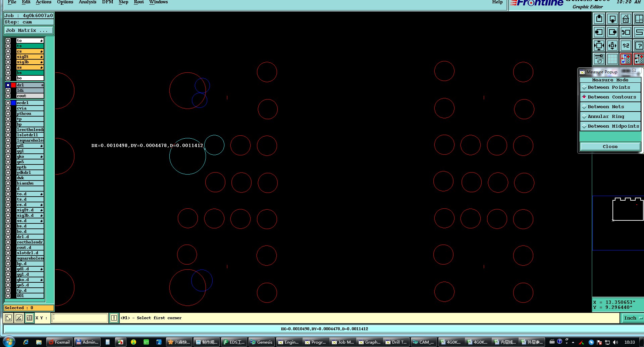Open the Options menu
The width and height of the screenshot is (644, 347).
(65, 2)
